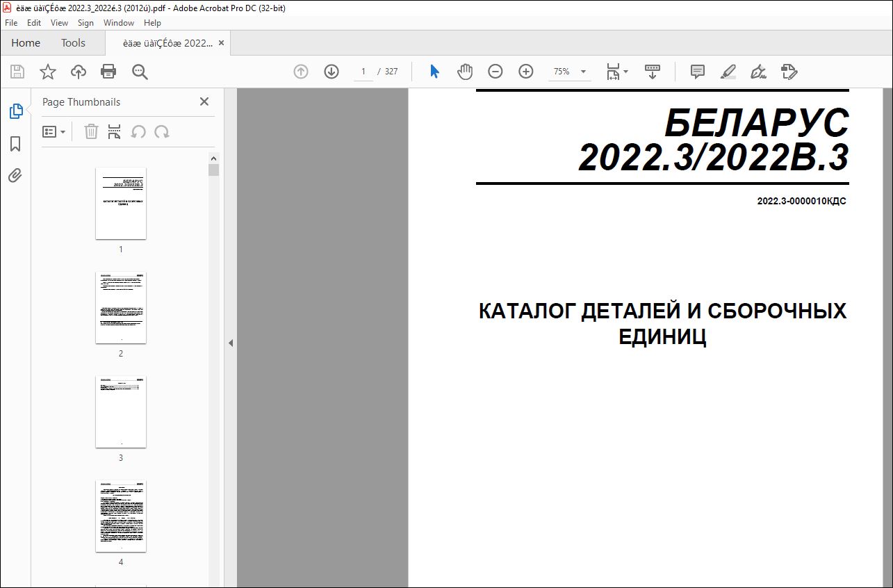Open Bookmarks panel in sidebar
The image size is (893, 588).
click(x=15, y=144)
